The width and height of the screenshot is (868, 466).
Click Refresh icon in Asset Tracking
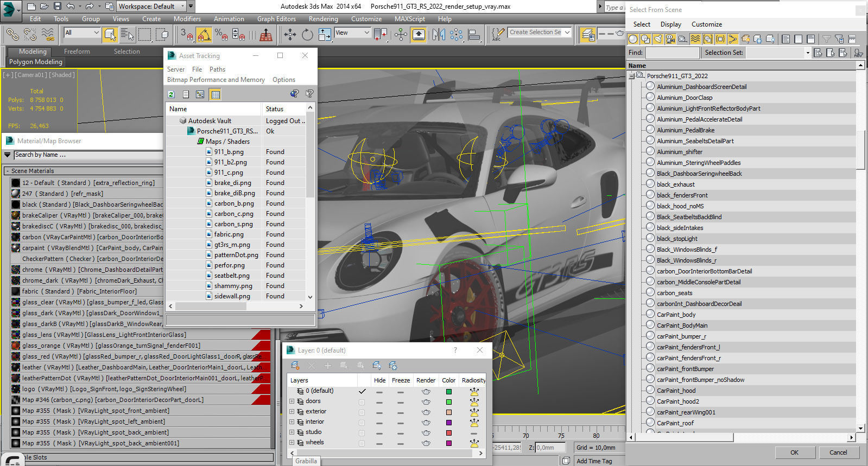pyautogui.click(x=172, y=94)
